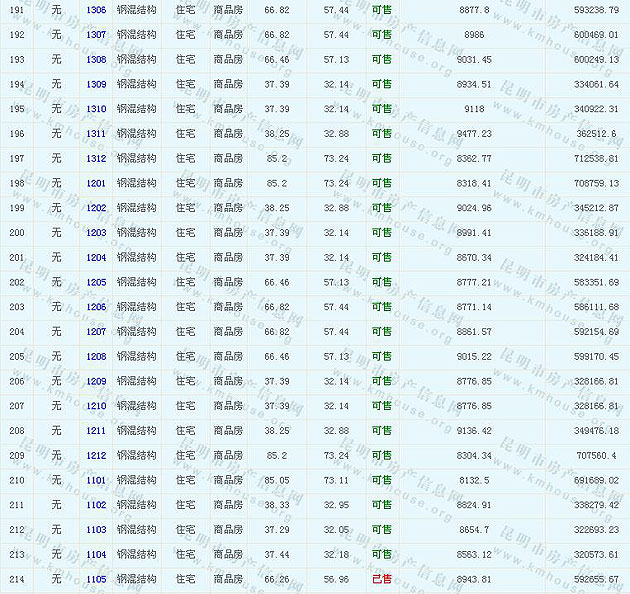Click the room 1308 link
Screen dimensions: 630x594
click(x=96, y=59)
